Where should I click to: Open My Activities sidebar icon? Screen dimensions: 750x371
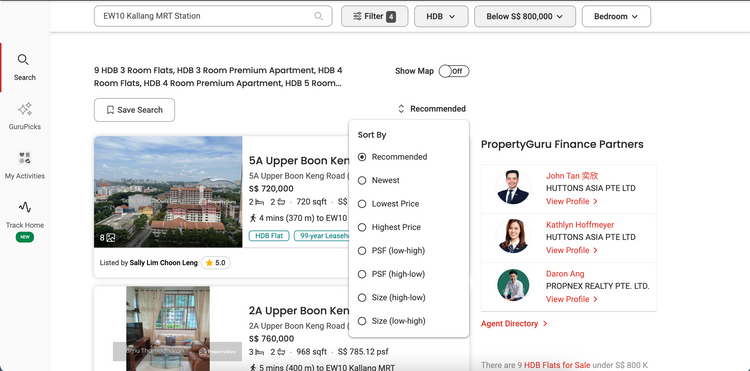tap(24, 158)
